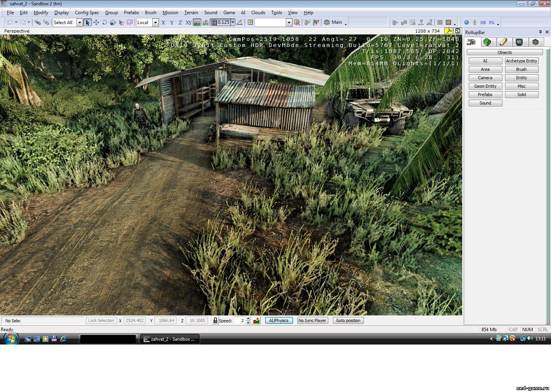
Task: Lock axis constraint to XY plane
Action: click(x=188, y=23)
